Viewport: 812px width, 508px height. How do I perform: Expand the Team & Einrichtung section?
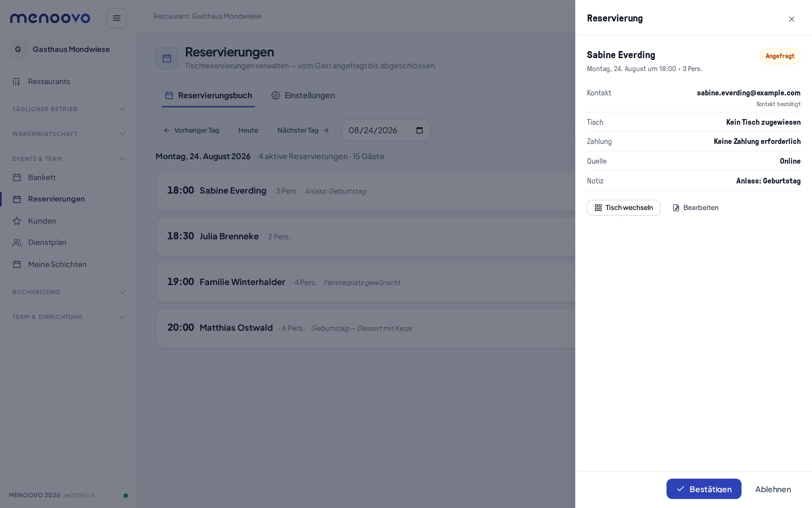[69, 317]
